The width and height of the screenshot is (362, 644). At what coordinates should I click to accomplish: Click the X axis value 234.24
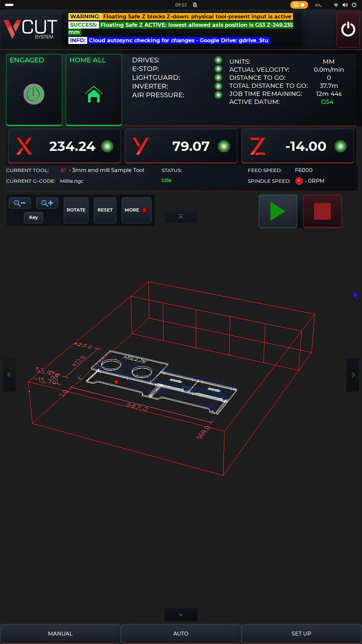pos(72,146)
